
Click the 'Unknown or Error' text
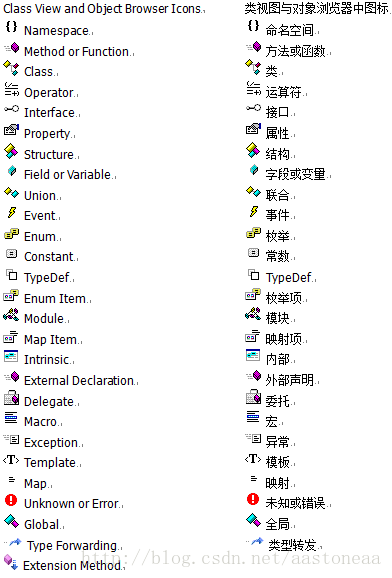72,504
